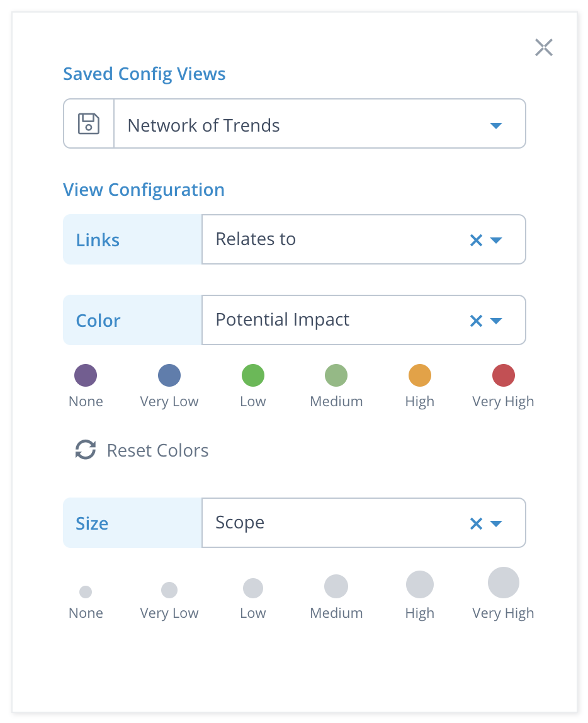
Task: Open the Links dropdown arrow
Action: point(496,240)
